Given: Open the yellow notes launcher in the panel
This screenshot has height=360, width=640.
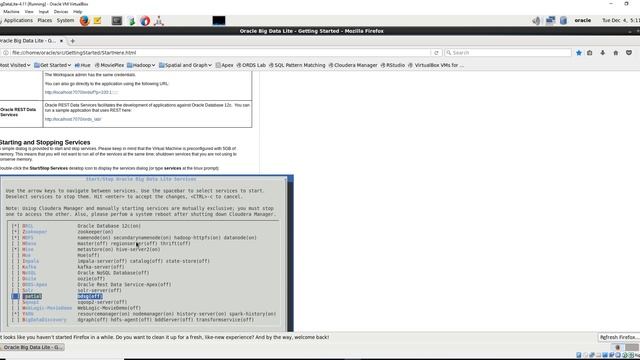Looking at the screenshot, I should click(x=97, y=20).
